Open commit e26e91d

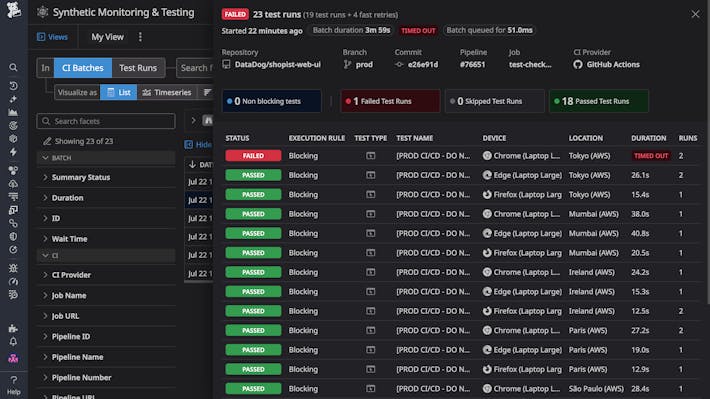coord(423,64)
